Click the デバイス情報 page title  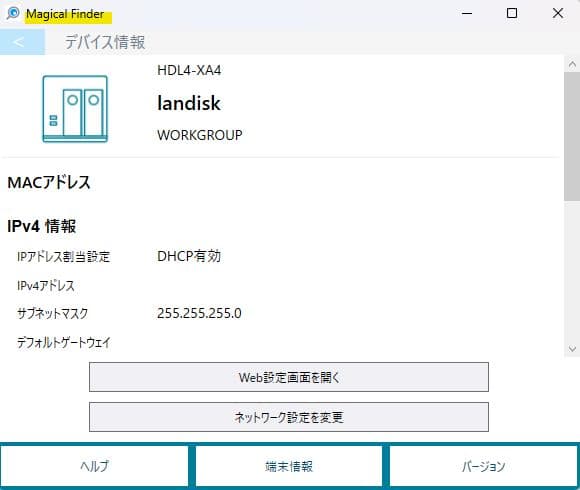pyautogui.click(x=105, y=42)
